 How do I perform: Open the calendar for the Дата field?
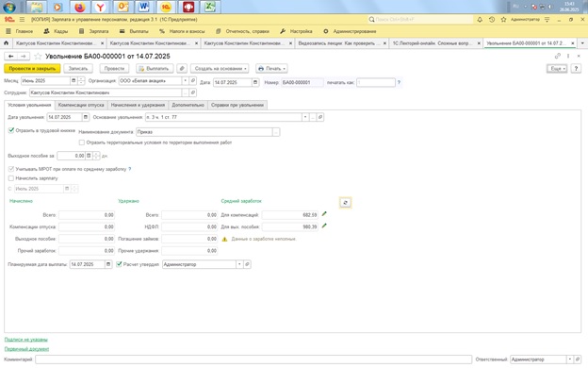click(255, 82)
